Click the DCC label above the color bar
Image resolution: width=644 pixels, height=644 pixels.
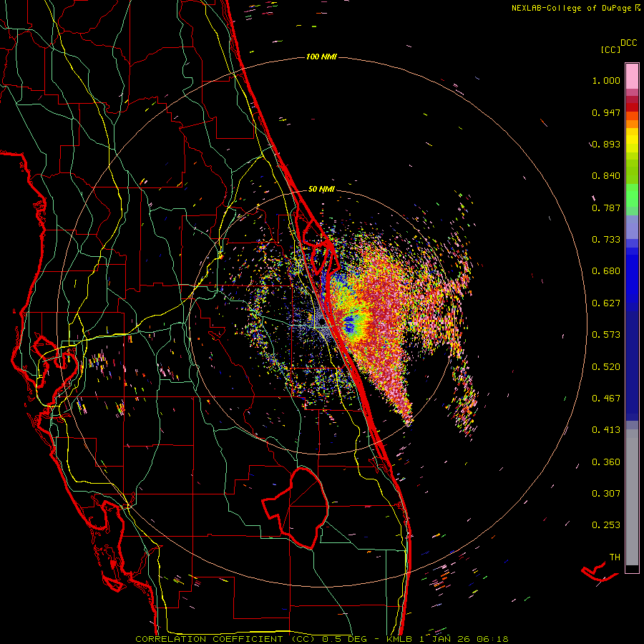pyautogui.click(x=628, y=43)
